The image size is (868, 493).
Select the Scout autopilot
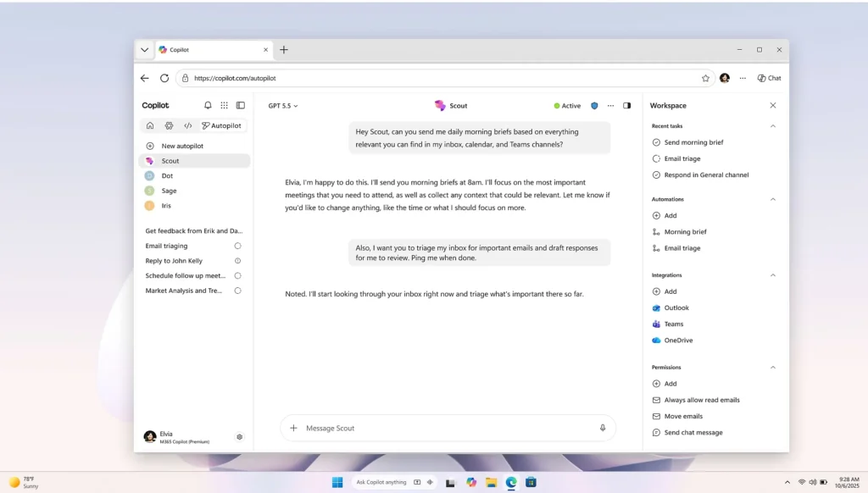(x=194, y=161)
